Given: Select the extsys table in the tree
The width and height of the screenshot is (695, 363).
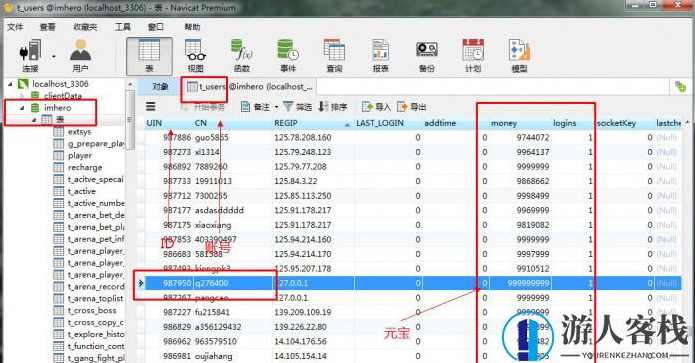Looking at the screenshot, I should [79, 132].
